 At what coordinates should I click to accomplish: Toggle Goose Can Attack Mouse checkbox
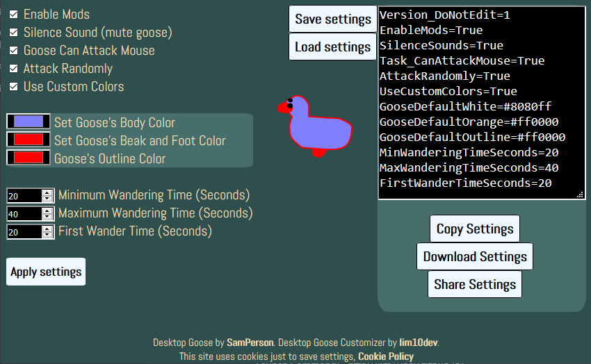14,51
